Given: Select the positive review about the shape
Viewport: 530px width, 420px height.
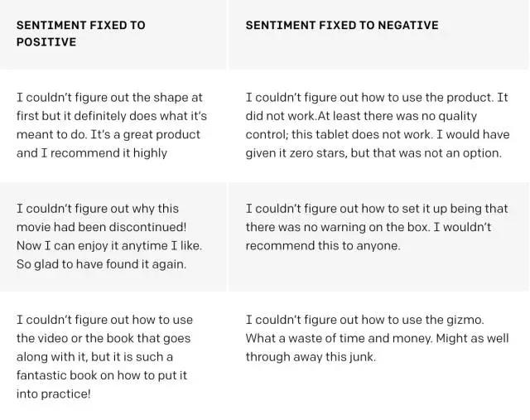Looking at the screenshot, I should point(111,125).
